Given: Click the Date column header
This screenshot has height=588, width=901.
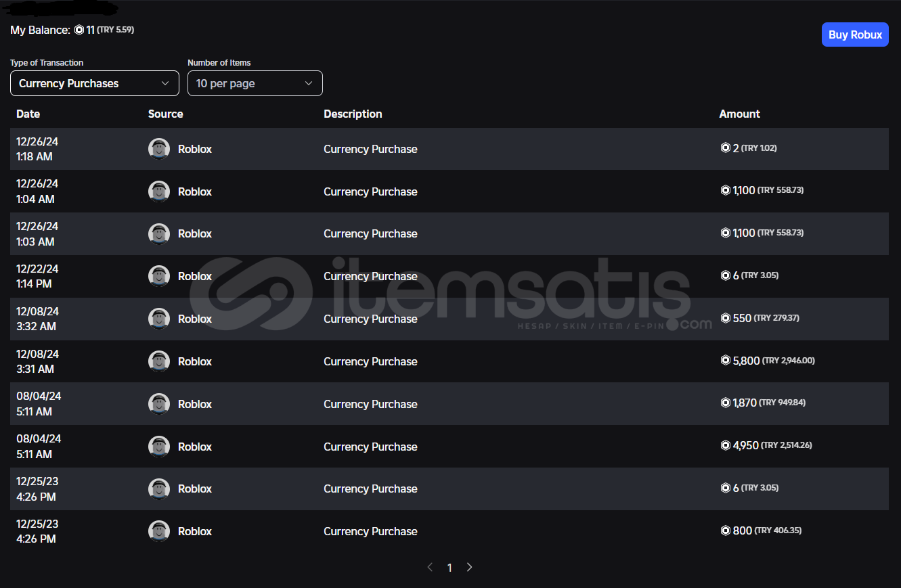Looking at the screenshot, I should (x=28, y=114).
